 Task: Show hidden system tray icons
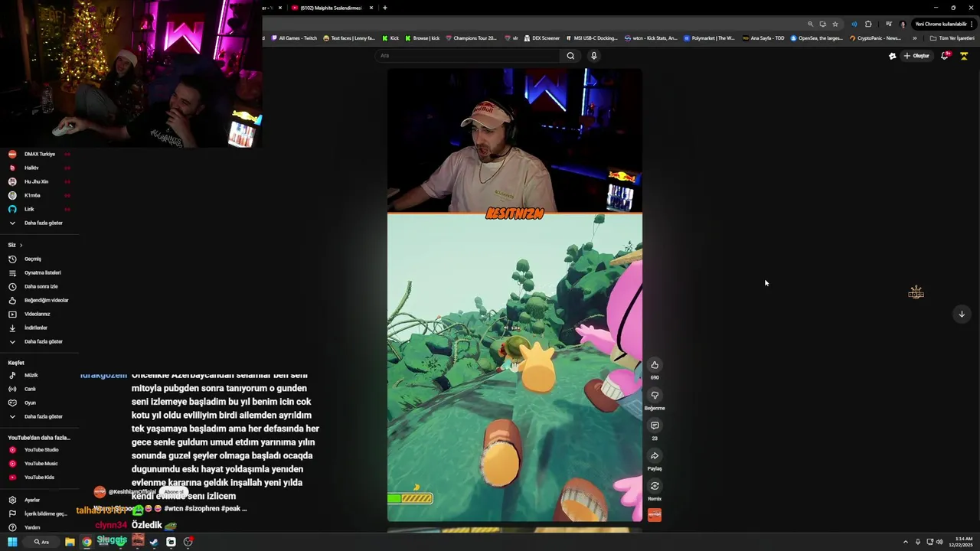pos(906,542)
